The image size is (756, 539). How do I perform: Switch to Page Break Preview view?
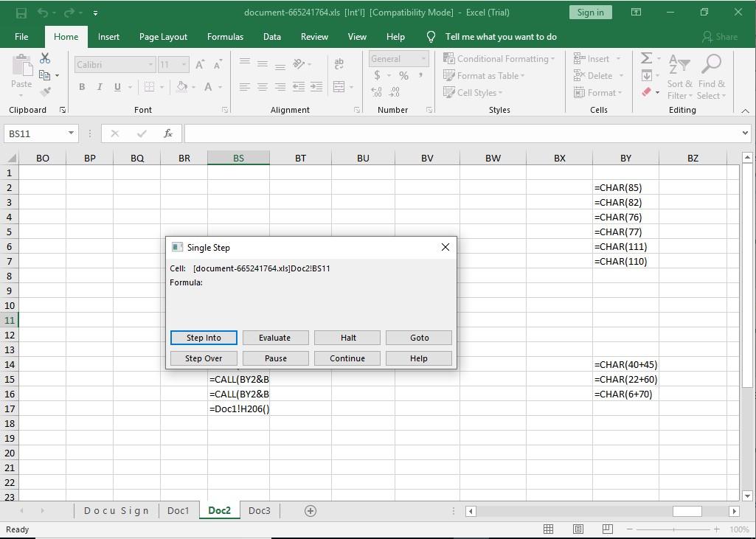coord(607,529)
